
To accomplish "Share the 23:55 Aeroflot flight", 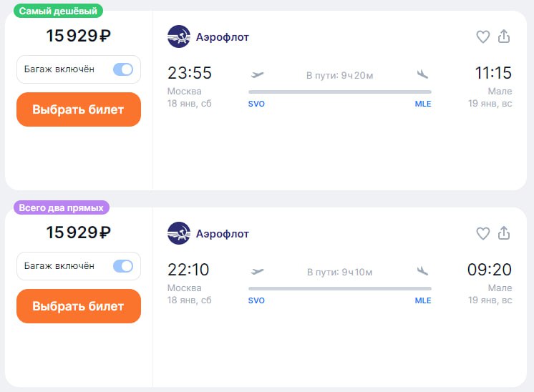I will (504, 36).
